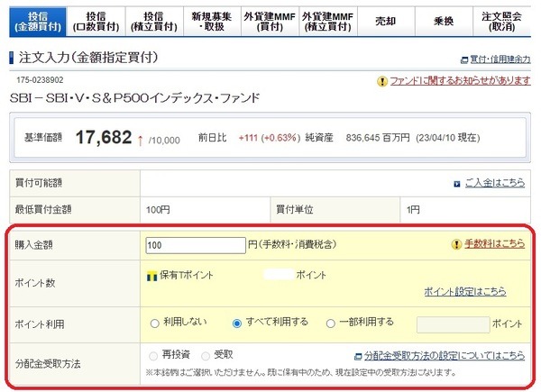Click the 836,645 百万円 net assets value

point(378,138)
